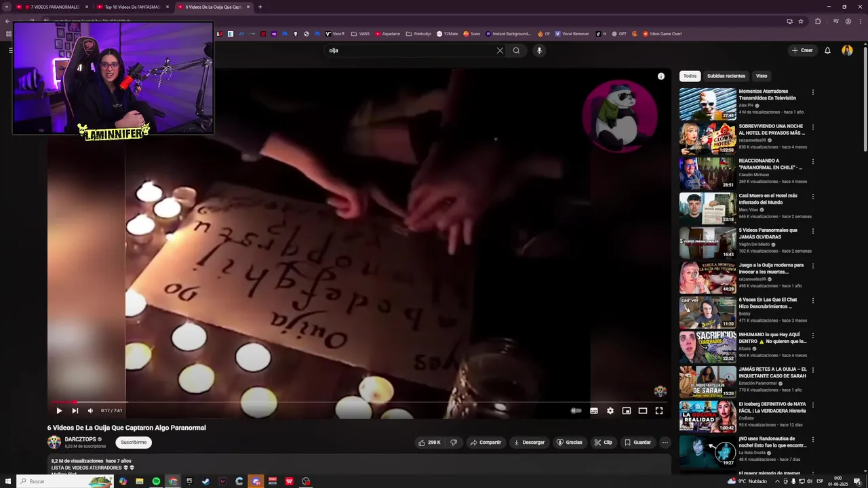Switch to miniplayer mode
Viewport: 868px width, 488px height.
click(627, 411)
